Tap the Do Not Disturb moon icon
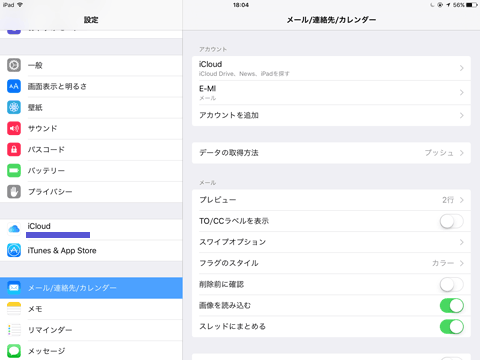The height and width of the screenshot is (360, 480). coord(432,5)
